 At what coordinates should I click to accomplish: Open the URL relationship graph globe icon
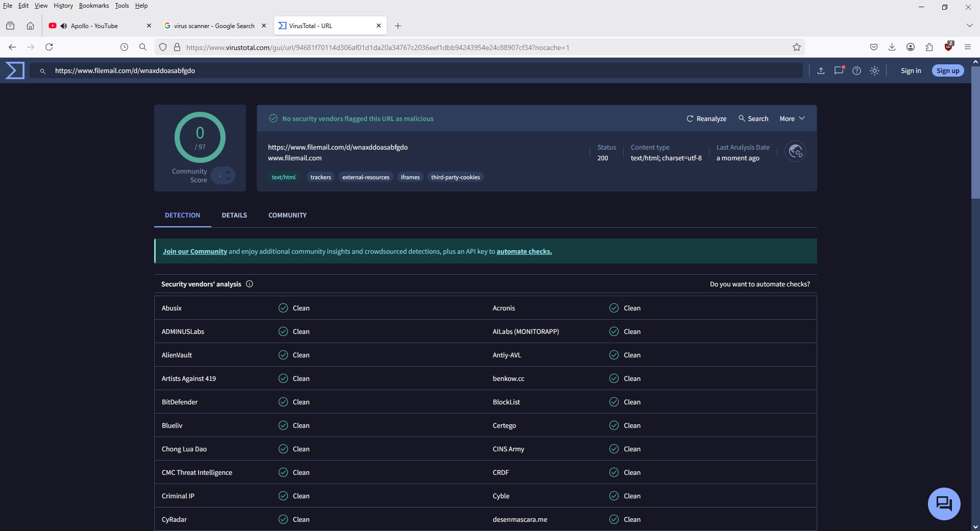[x=795, y=151]
